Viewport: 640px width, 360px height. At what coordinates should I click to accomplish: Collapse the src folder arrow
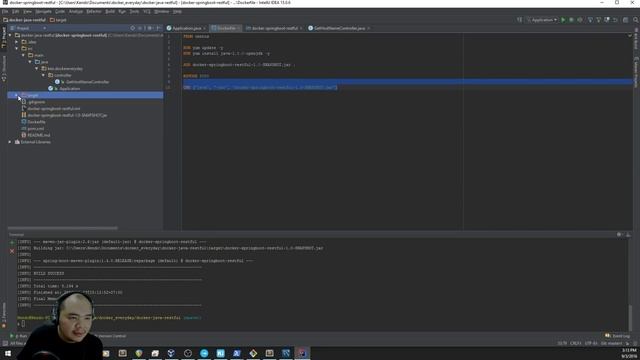pyautogui.click(x=17, y=48)
